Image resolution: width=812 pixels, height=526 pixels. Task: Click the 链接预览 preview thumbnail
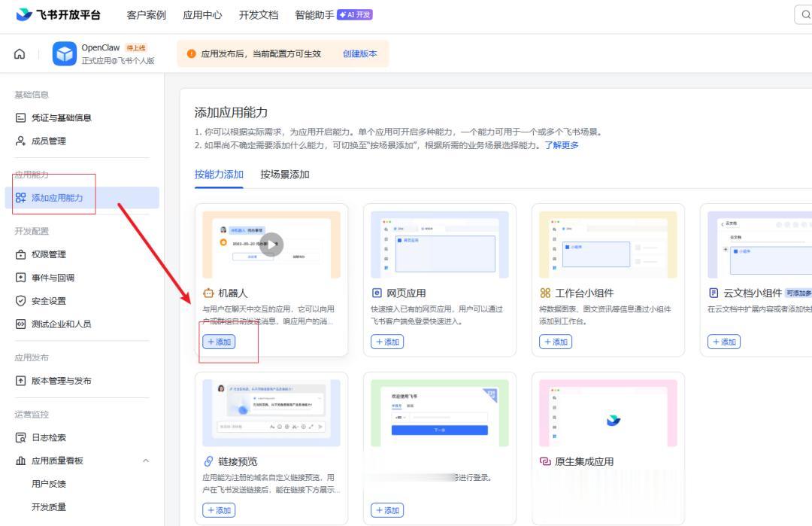[x=271, y=413]
